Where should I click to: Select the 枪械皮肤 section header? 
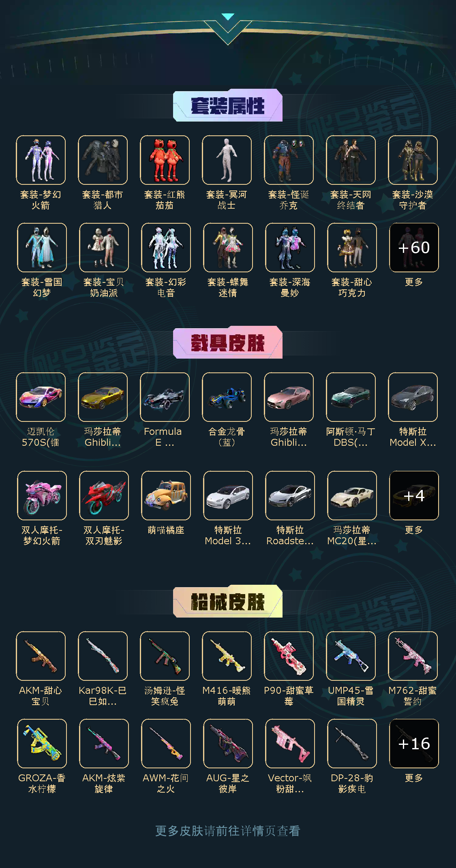click(x=228, y=601)
